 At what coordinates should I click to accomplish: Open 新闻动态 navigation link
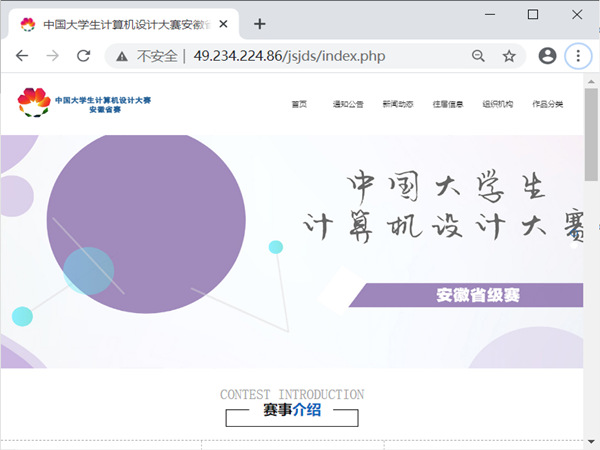pyautogui.click(x=397, y=104)
